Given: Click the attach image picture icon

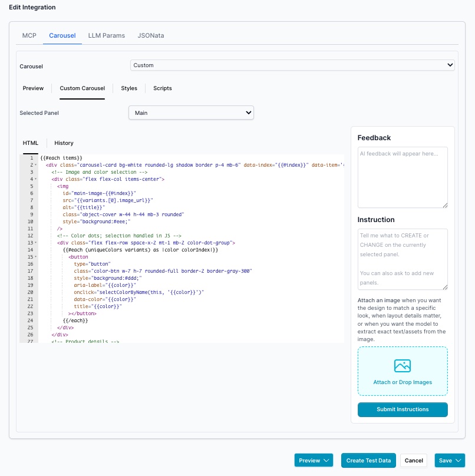Looking at the screenshot, I should (403, 366).
